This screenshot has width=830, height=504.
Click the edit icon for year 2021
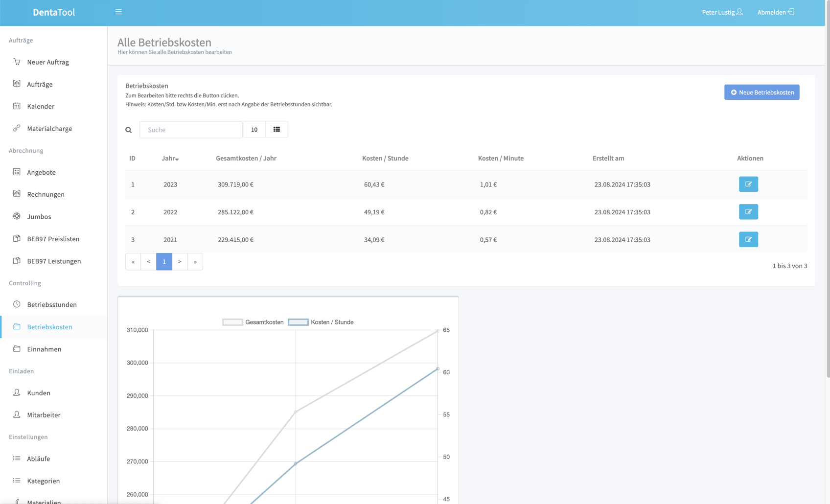point(748,239)
